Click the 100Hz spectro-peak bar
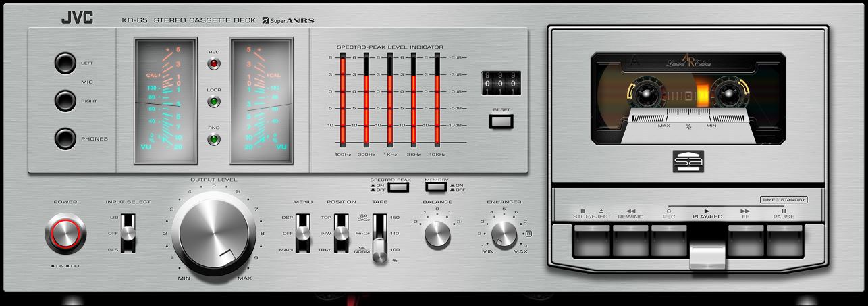Viewport: 868px width, 306px height. click(x=342, y=101)
